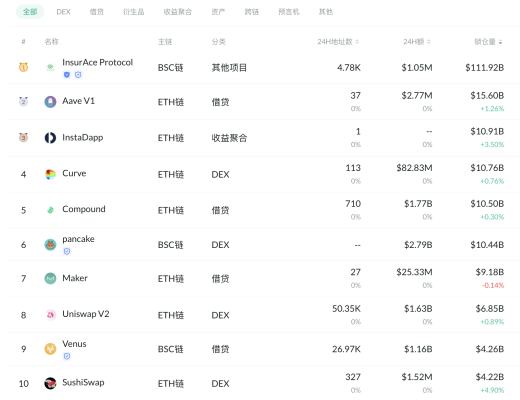520x400 pixels.
Task: Select the 全部 category tab
Action: [x=30, y=12]
